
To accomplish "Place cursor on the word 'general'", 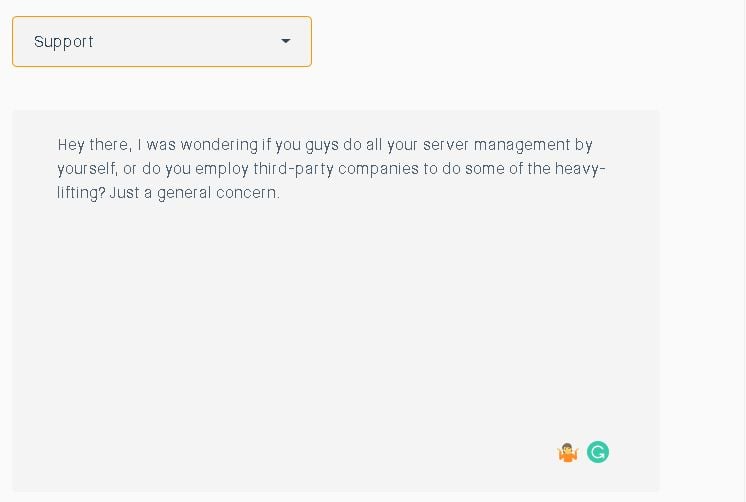I will pos(184,193).
